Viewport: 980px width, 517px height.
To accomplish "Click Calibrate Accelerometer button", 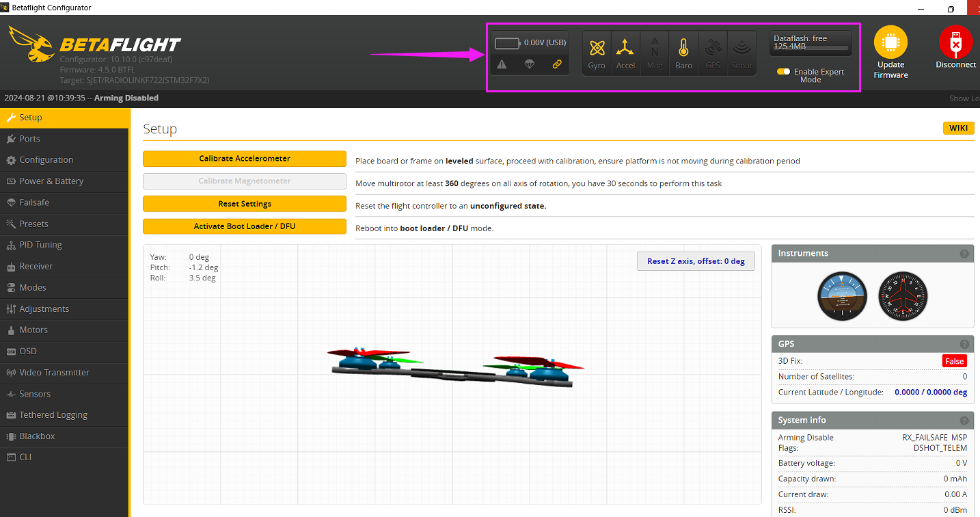I will point(245,159).
